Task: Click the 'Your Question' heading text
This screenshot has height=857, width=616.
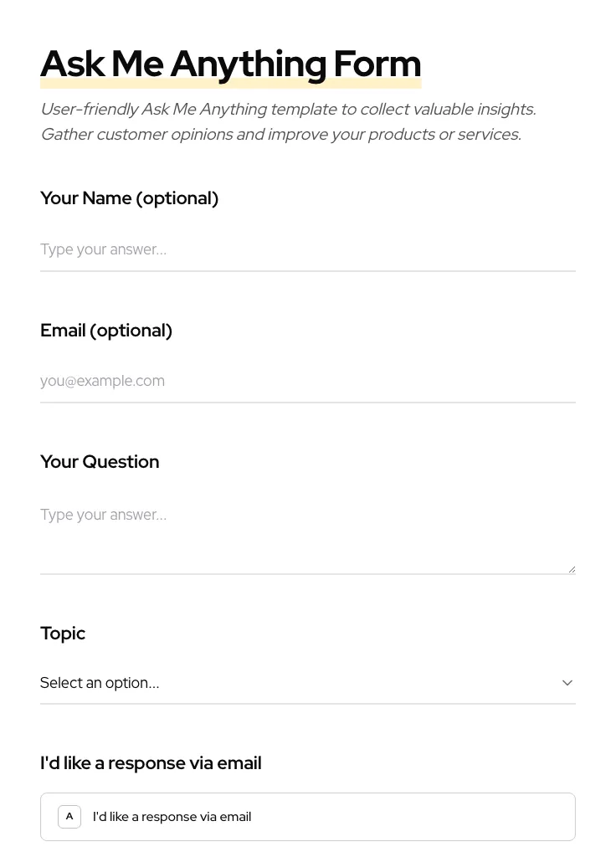Action: coord(100,461)
